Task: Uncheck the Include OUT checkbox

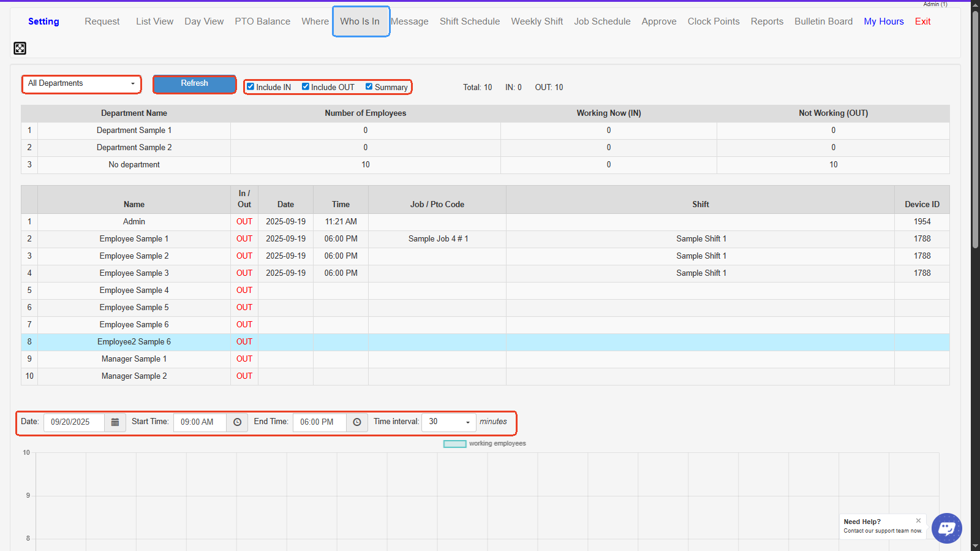Action: [x=306, y=87]
